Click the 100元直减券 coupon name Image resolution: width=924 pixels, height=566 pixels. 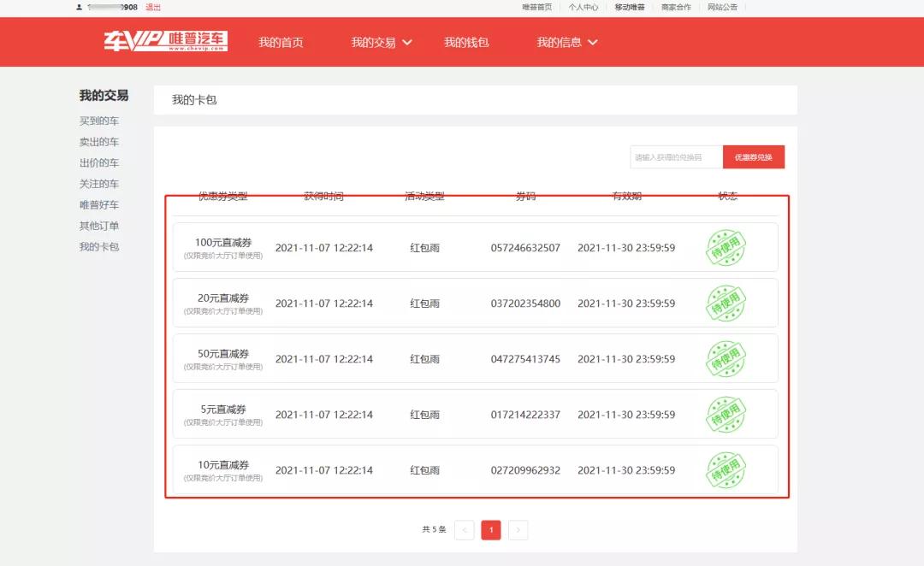coord(223,243)
